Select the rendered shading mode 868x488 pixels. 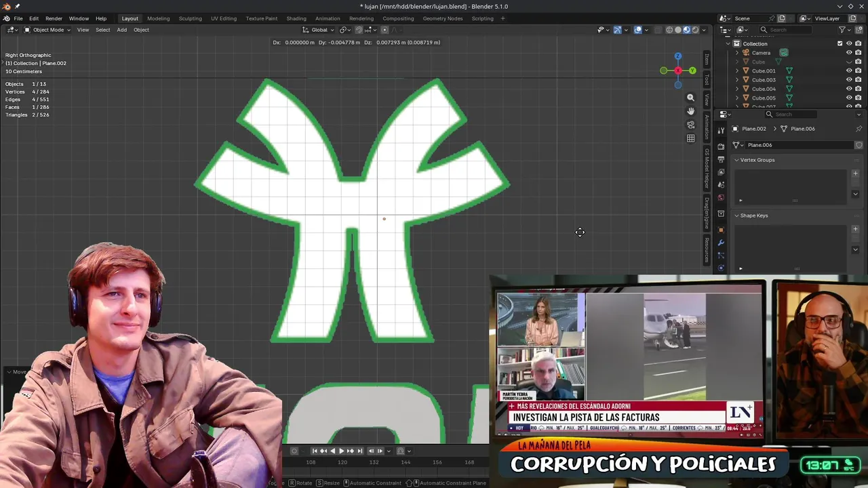[695, 30]
